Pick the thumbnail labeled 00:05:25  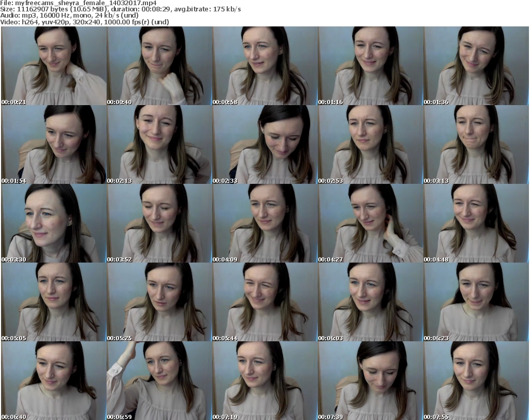(x=159, y=302)
